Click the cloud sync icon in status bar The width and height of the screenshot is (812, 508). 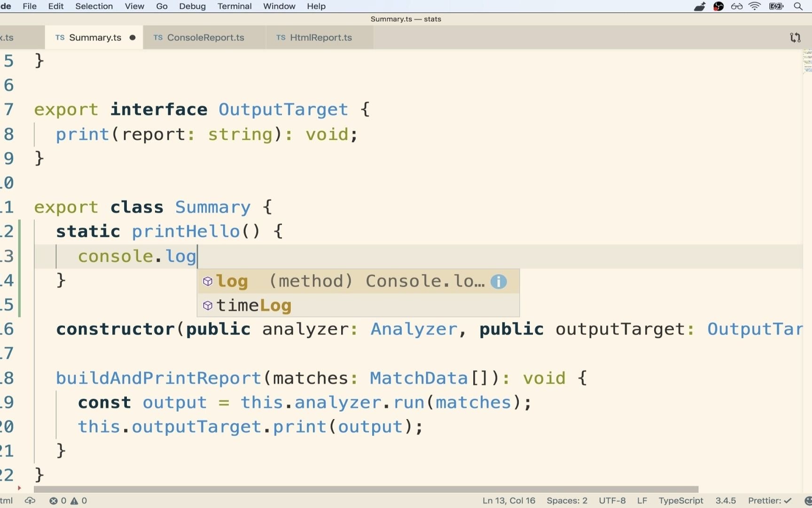[x=30, y=500]
